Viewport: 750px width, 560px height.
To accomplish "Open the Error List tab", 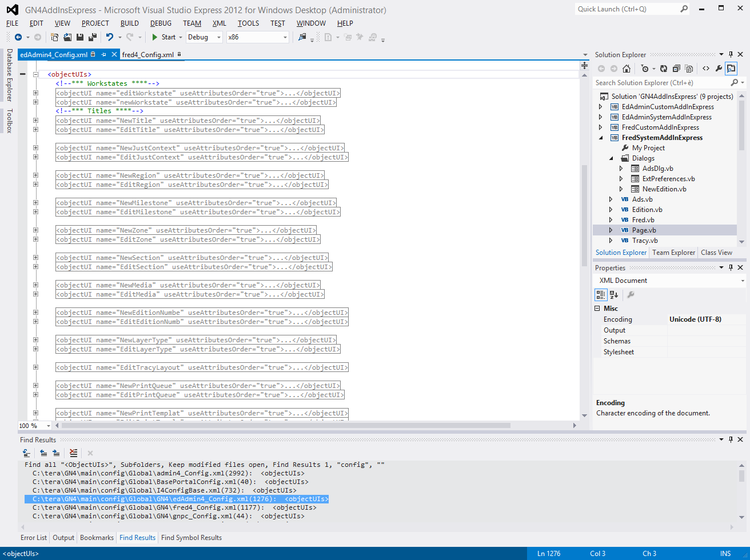I will click(x=34, y=538).
